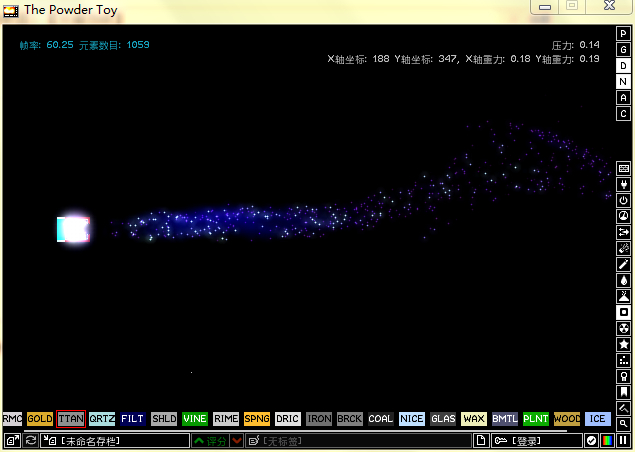Open the Decoration tools category (brush icon)
This screenshot has height=452, width=635.
point(624,408)
